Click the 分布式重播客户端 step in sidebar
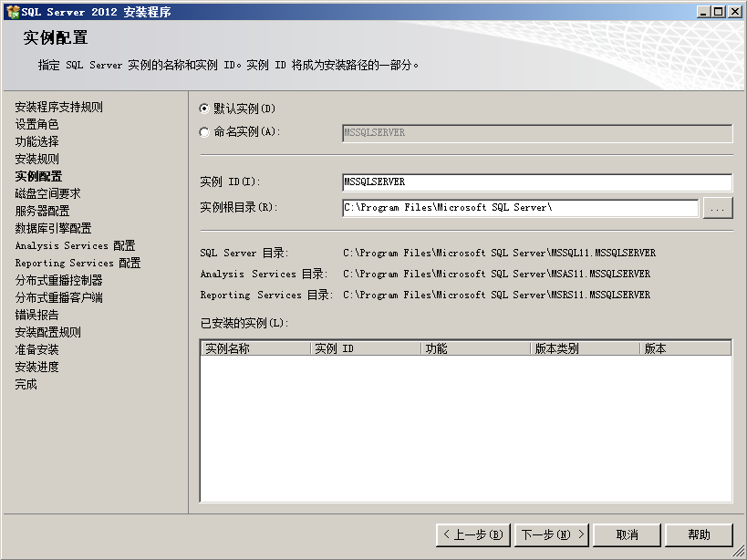The image size is (747, 560). (x=59, y=297)
